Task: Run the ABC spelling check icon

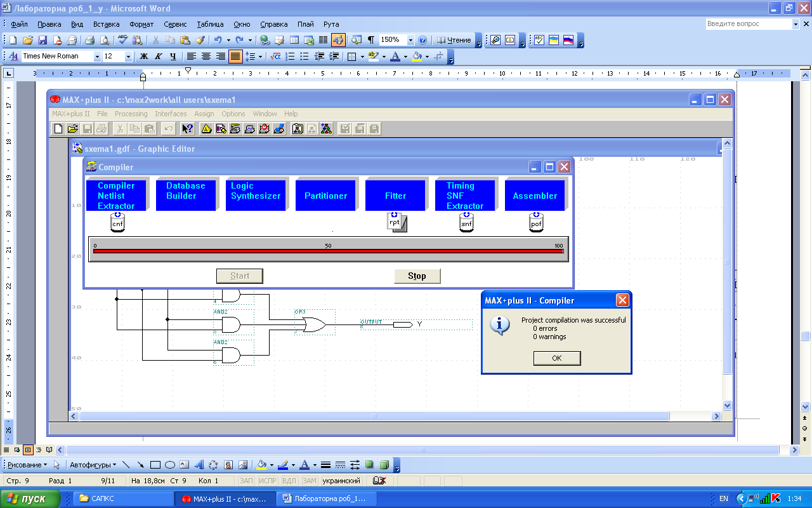Action: tap(123, 40)
